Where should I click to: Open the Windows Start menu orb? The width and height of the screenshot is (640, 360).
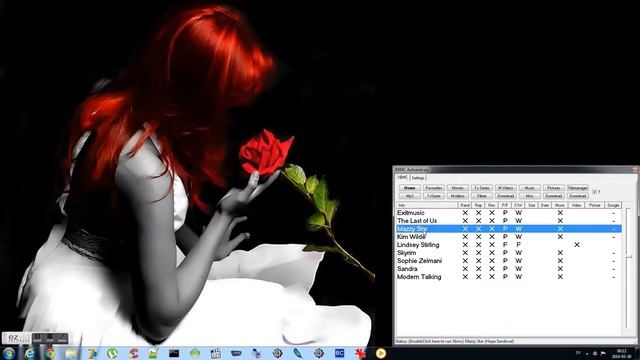[9, 353]
